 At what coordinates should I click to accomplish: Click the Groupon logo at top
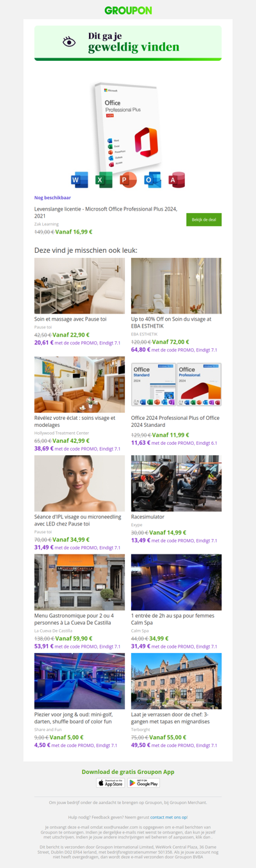click(x=128, y=10)
